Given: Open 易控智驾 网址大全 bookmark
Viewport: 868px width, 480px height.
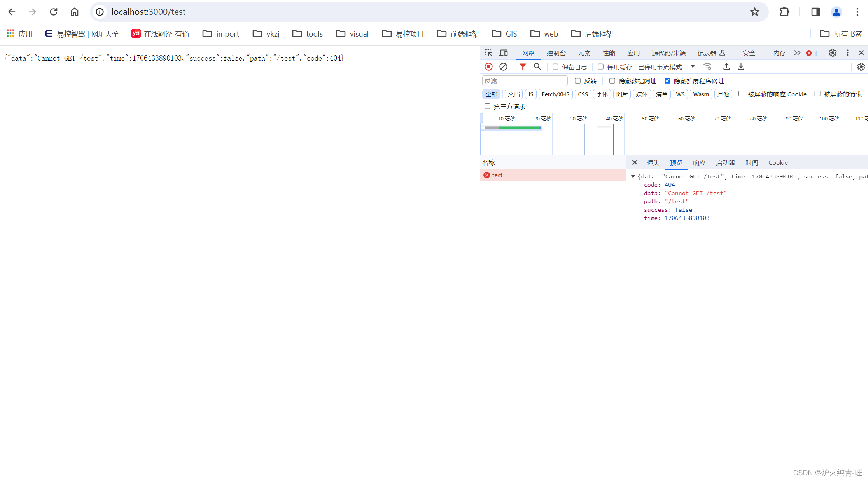Looking at the screenshot, I should click(82, 34).
